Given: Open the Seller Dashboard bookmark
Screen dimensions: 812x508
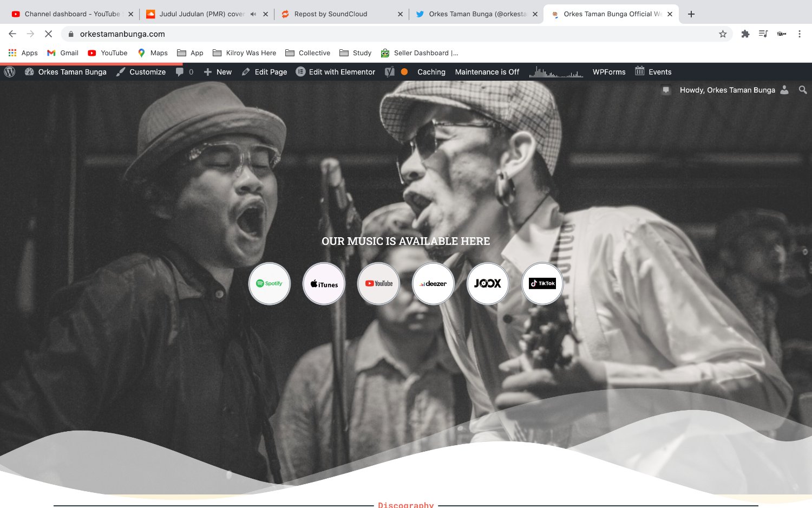Looking at the screenshot, I should 420,53.
